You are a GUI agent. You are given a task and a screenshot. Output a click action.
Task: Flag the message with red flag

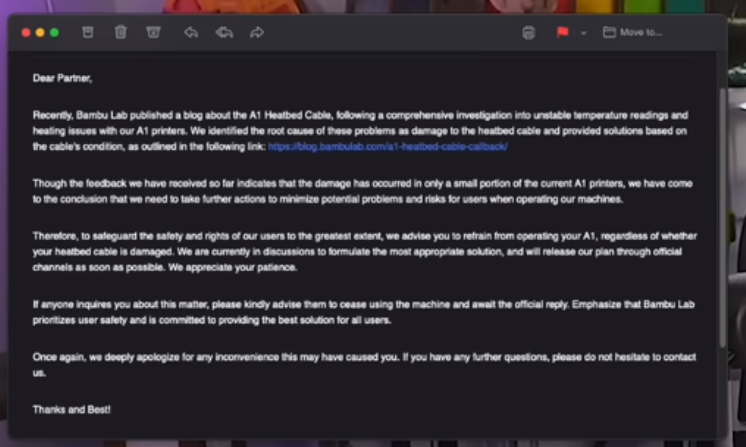(562, 32)
